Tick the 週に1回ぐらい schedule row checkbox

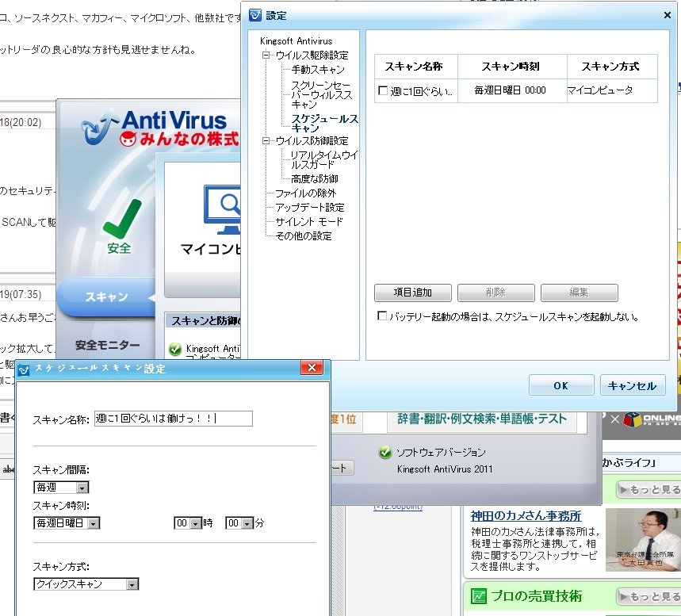coord(383,90)
